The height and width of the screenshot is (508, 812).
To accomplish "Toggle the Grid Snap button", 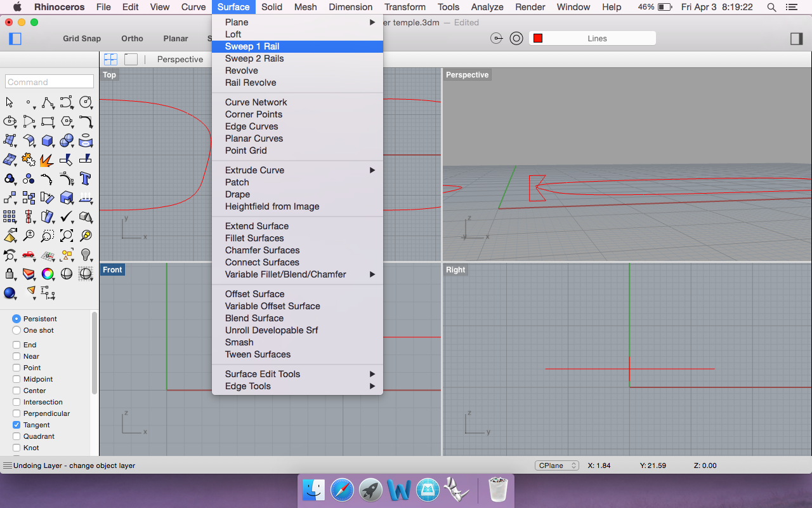I will tap(82, 39).
